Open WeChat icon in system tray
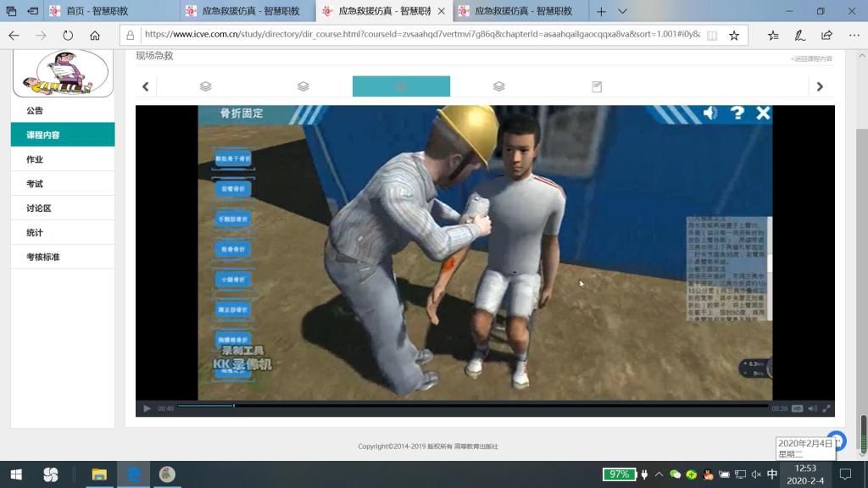868x488 pixels. (675, 474)
